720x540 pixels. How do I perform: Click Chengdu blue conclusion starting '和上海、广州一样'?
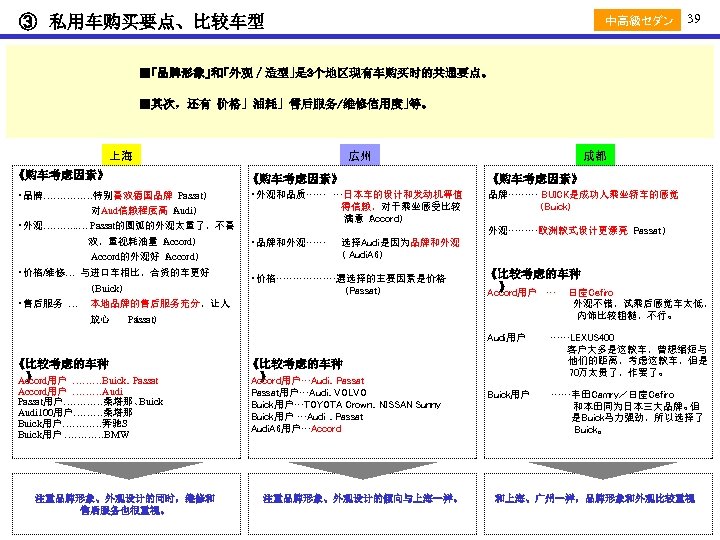pos(595,498)
